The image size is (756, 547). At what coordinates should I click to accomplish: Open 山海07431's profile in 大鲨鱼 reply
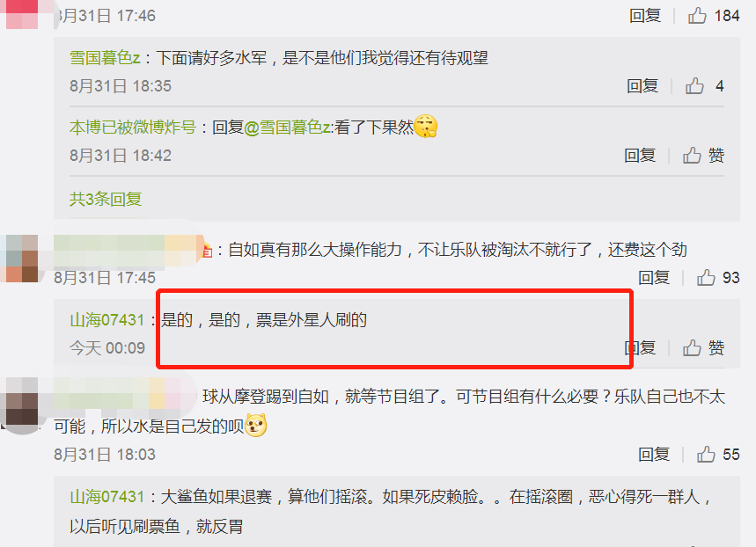[107, 496]
